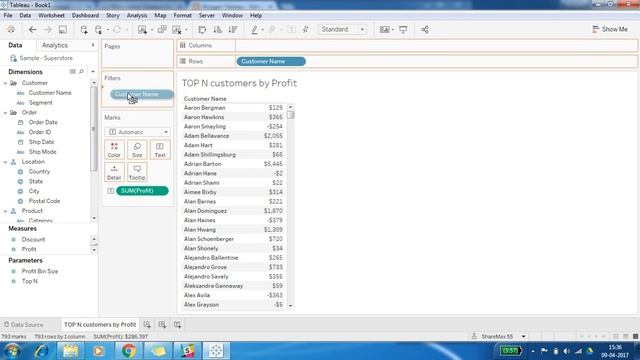The height and width of the screenshot is (360, 640).
Task: Click the New Data Source icon
Action: point(84,29)
